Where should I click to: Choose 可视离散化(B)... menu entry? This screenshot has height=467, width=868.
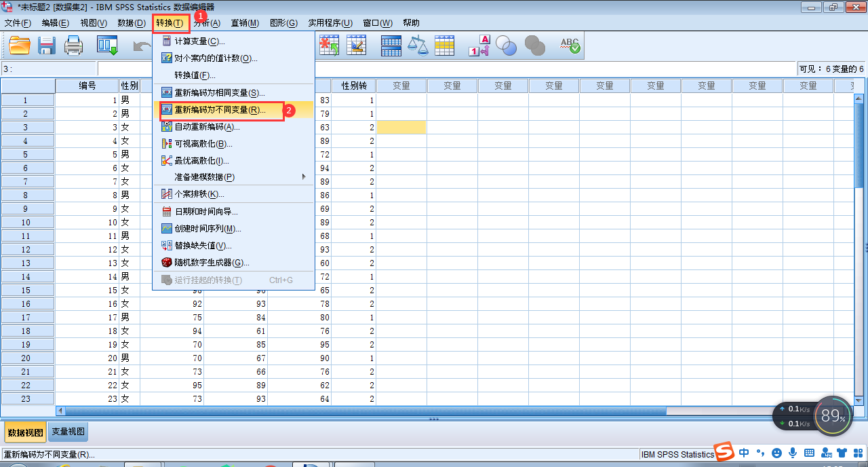click(233, 144)
